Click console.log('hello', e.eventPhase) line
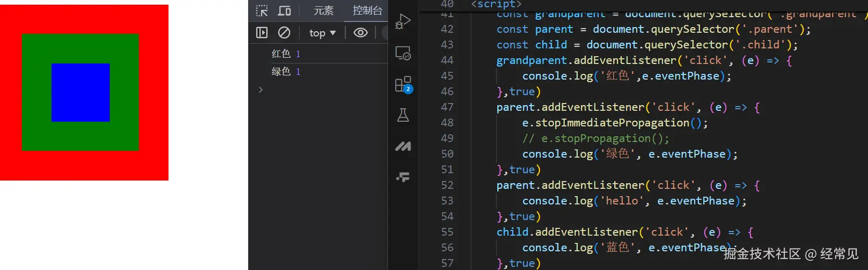Viewport: 868px width, 270px height. click(634, 201)
